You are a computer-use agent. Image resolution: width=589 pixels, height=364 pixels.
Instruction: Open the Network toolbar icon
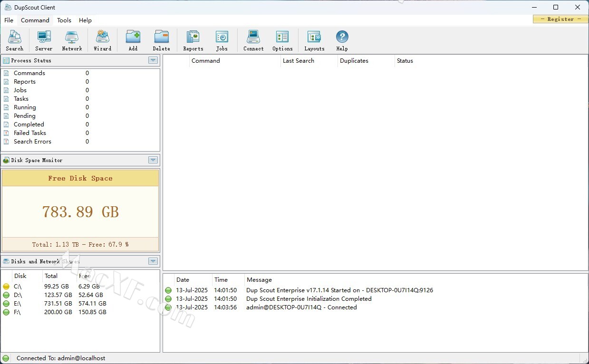tap(72, 40)
